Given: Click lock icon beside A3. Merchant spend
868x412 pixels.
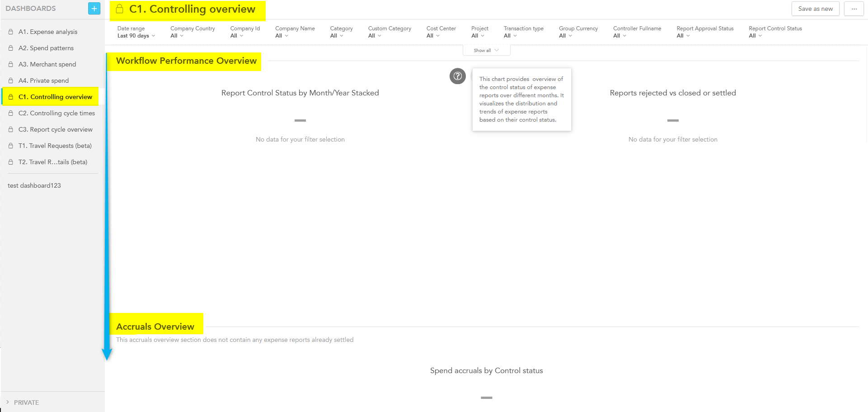Looking at the screenshot, I should tap(11, 64).
